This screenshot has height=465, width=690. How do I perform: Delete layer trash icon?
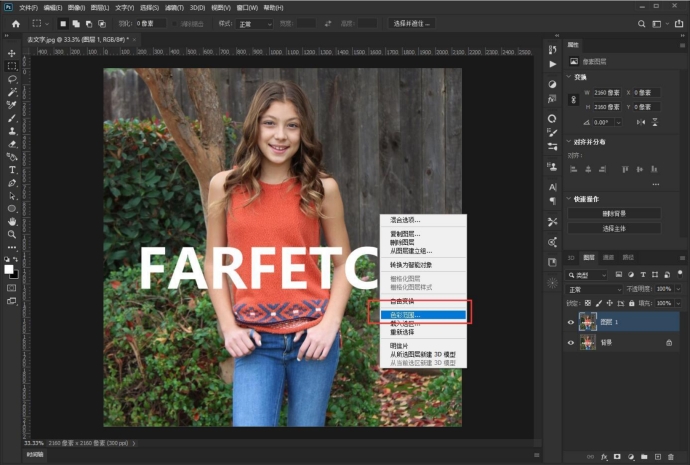(x=671, y=457)
